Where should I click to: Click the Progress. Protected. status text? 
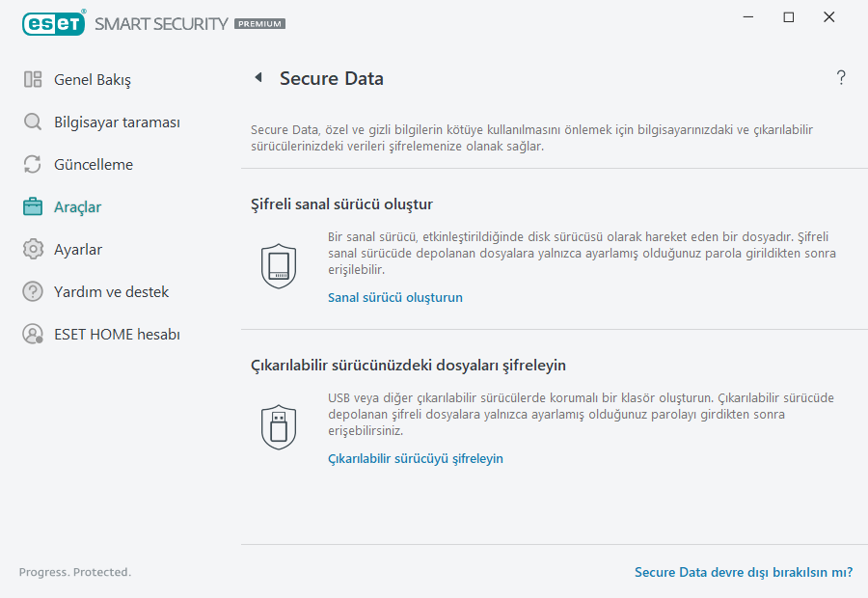(x=74, y=572)
